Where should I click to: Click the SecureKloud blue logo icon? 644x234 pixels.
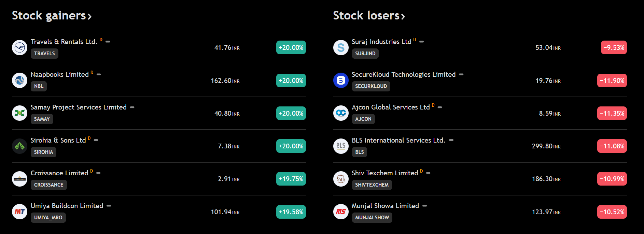[x=340, y=81]
